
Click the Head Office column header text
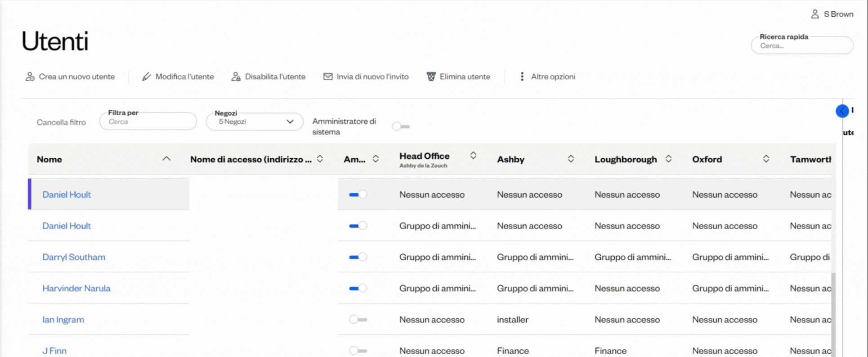(424, 156)
